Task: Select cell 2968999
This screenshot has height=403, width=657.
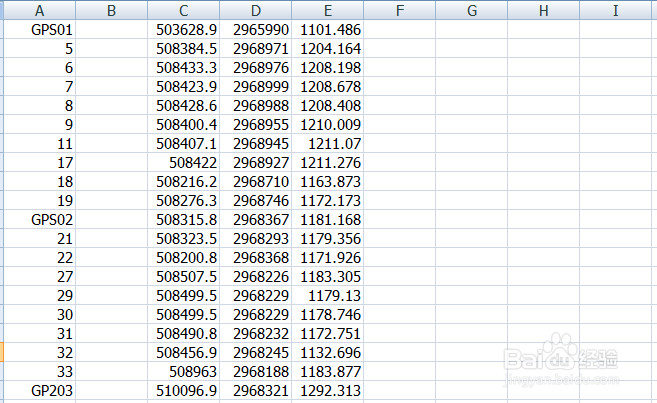Action: click(256, 86)
